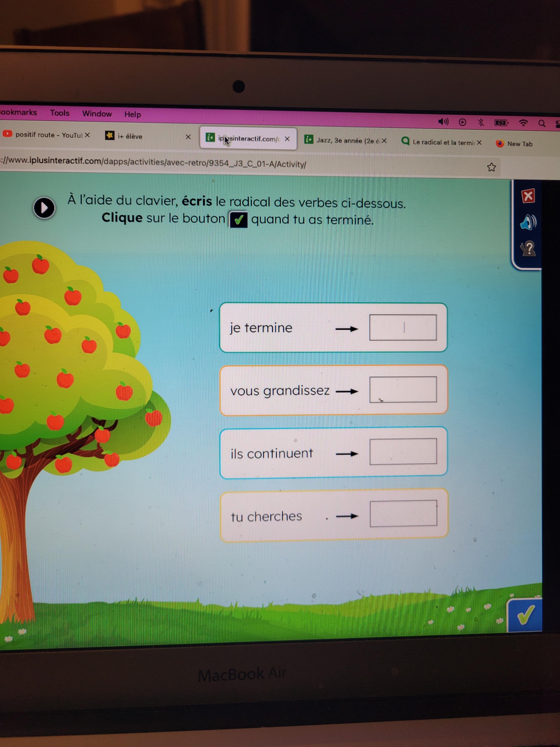Open the Bluetooth menu bar icon
This screenshot has height=747, width=560.
click(481, 122)
